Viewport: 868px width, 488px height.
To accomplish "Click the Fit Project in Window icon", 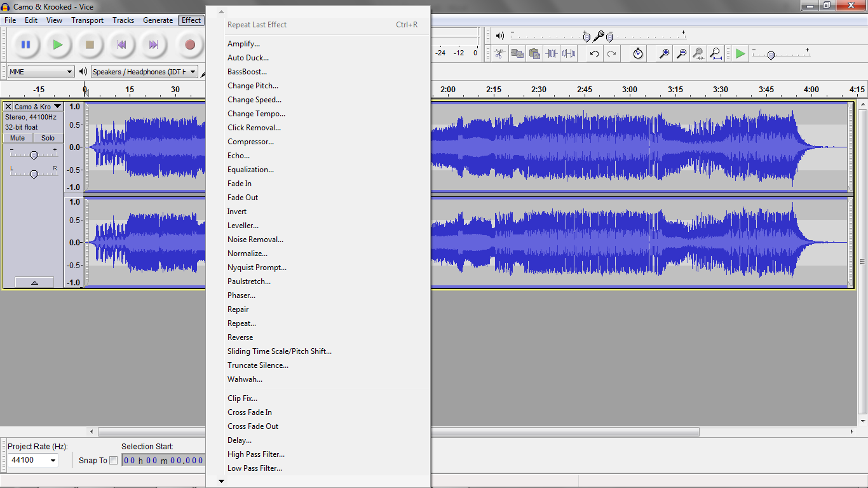I will [715, 53].
